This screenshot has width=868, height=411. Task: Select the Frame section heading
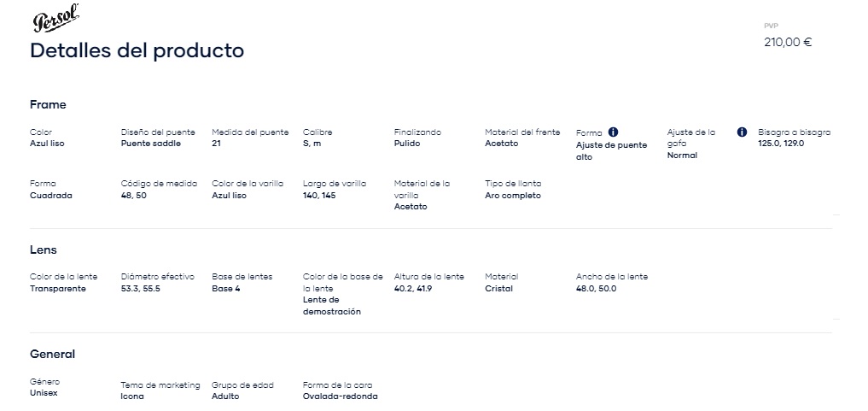[x=48, y=105]
